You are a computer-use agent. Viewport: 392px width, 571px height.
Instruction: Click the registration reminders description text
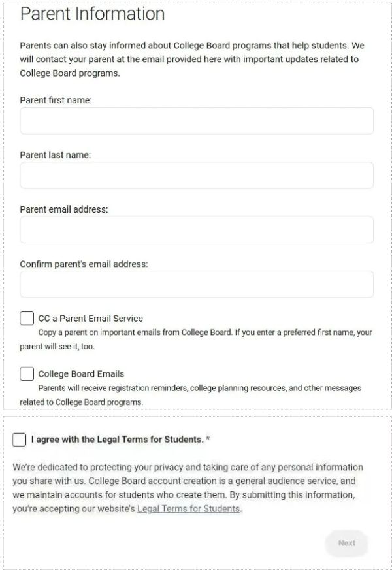tap(196, 394)
